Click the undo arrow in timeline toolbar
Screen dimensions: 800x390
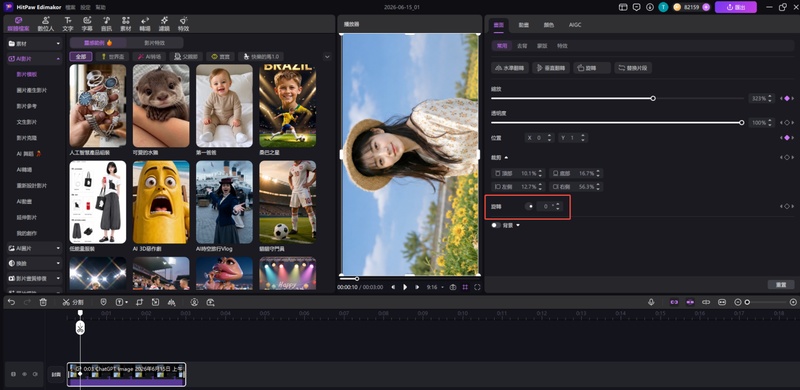(11, 302)
